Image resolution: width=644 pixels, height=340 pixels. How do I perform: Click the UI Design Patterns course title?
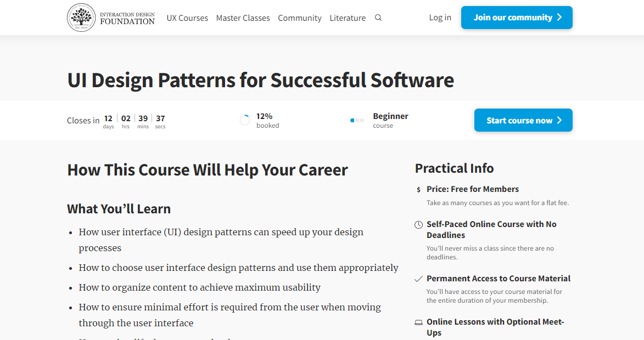pyautogui.click(x=261, y=80)
